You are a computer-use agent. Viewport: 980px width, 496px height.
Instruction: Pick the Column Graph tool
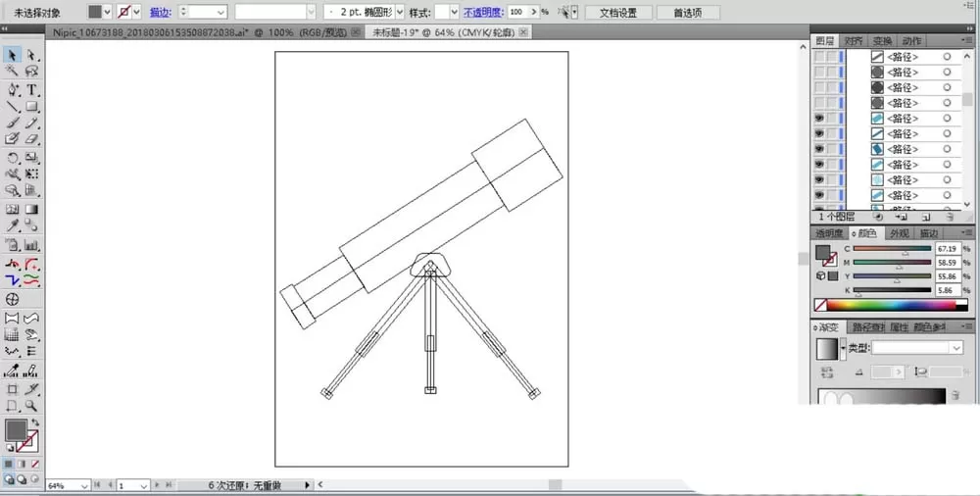31,245
